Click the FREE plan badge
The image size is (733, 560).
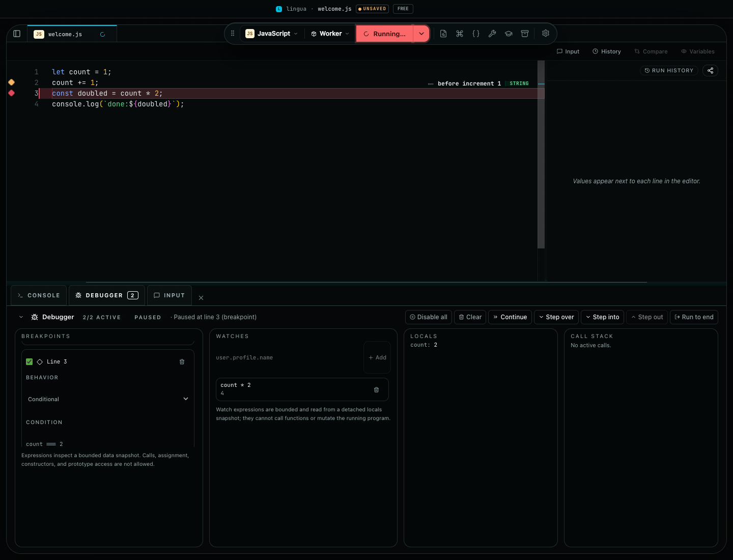click(403, 9)
